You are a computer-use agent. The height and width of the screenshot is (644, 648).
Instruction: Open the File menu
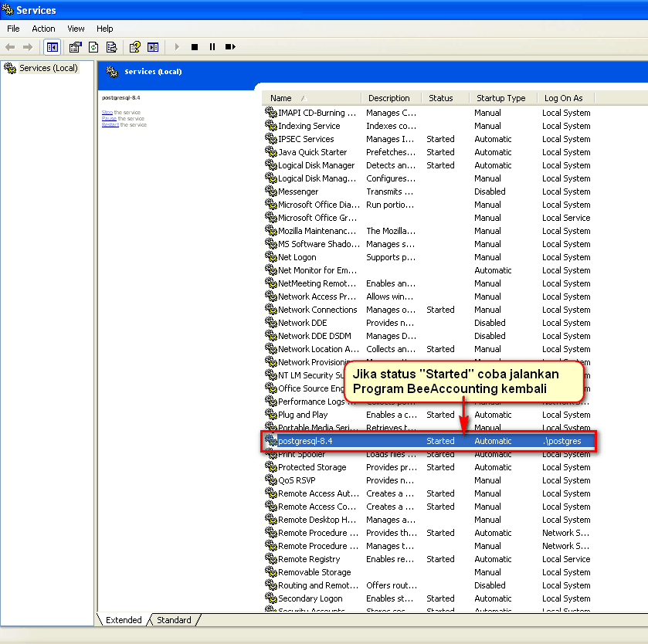pyautogui.click(x=13, y=29)
